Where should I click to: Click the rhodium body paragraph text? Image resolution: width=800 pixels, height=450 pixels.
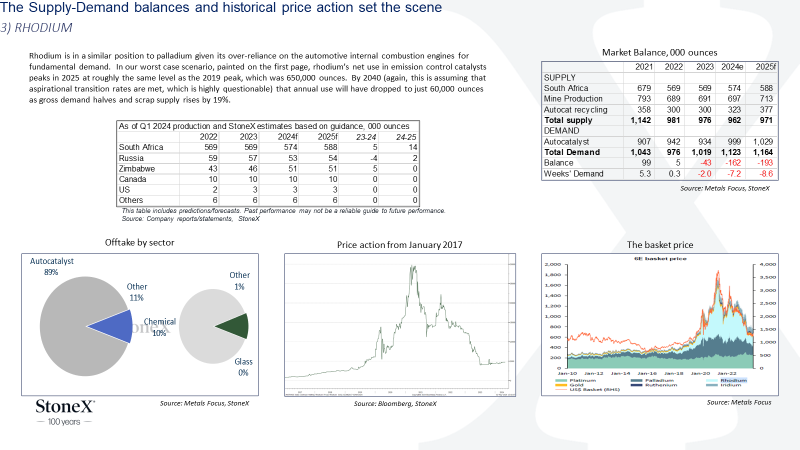click(x=257, y=78)
